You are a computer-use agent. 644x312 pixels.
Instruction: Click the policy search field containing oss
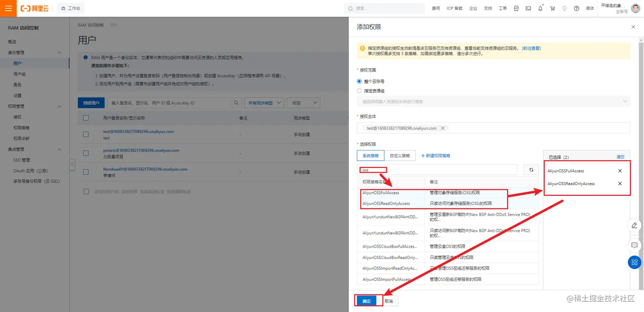click(x=437, y=170)
